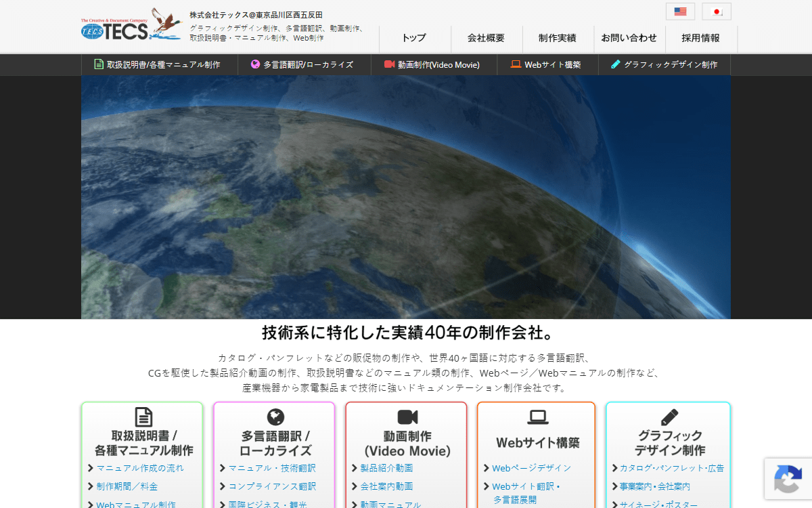Open 採用情報 menu item
The height and width of the screenshot is (508, 812).
pos(701,39)
